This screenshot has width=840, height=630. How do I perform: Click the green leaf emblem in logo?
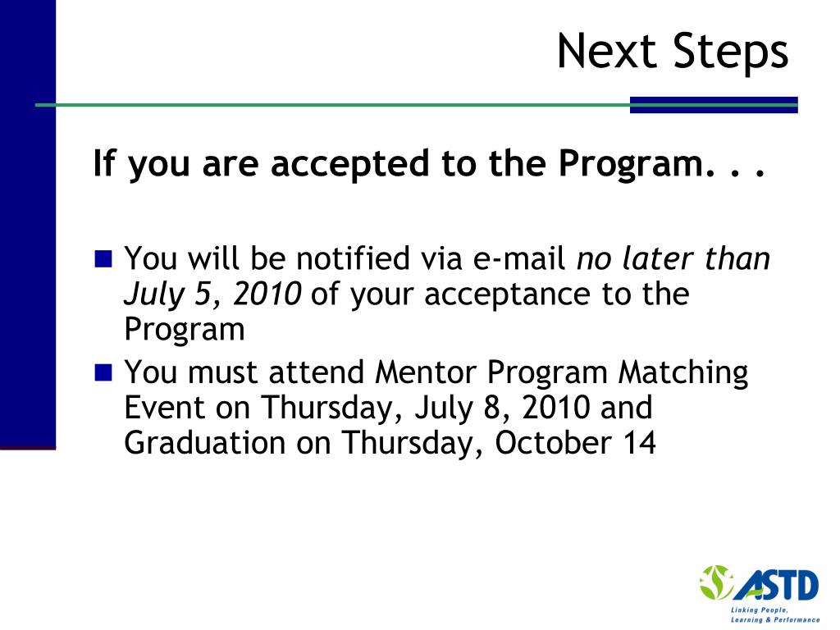[x=717, y=582]
